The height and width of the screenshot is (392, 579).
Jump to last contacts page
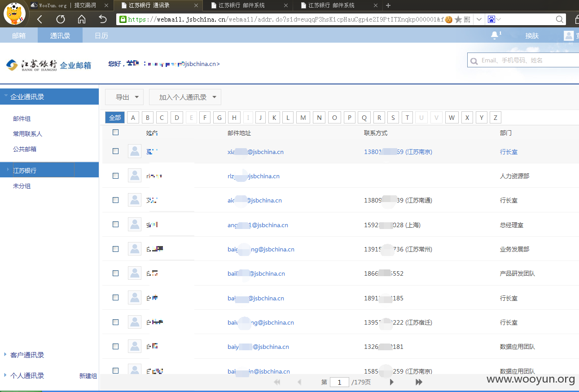419,382
